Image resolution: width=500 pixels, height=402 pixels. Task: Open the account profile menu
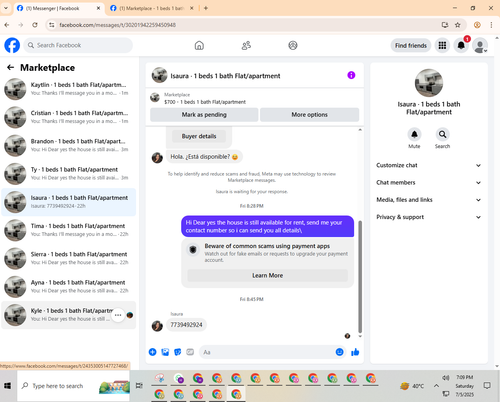[x=480, y=46]
